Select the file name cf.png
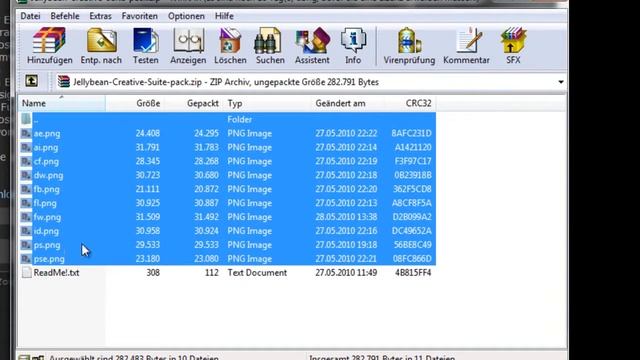Screen dimensions: 640x360 [46, 161]
